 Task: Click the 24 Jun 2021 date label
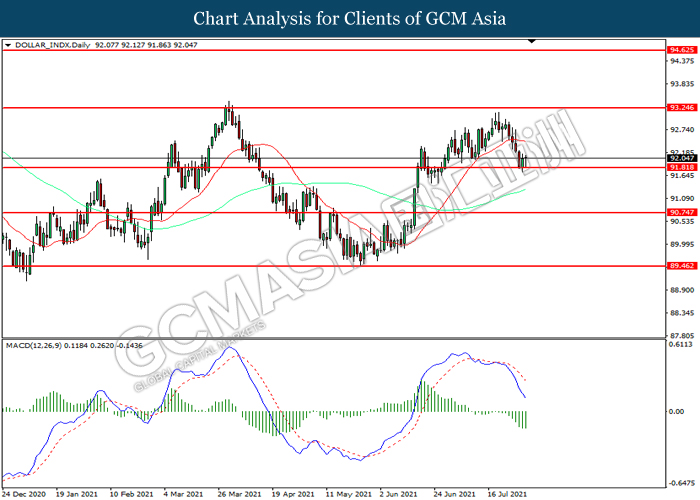454,494
